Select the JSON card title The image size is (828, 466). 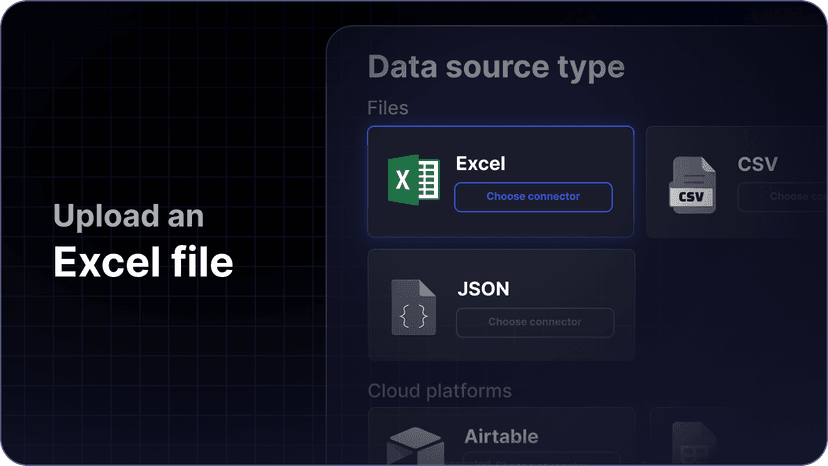click(x=483, y=288)
